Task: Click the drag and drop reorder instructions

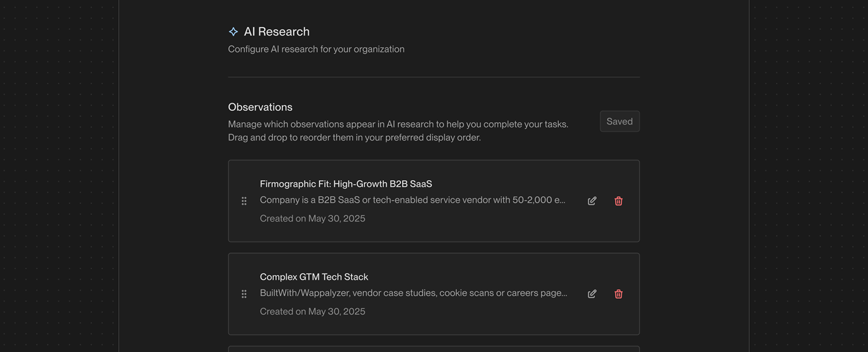Action: click(x=354, y=138)
